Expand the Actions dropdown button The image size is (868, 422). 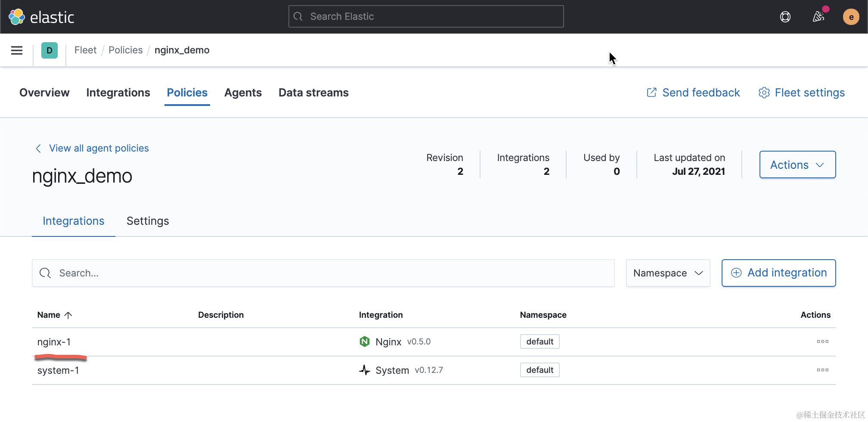point(797,164)
